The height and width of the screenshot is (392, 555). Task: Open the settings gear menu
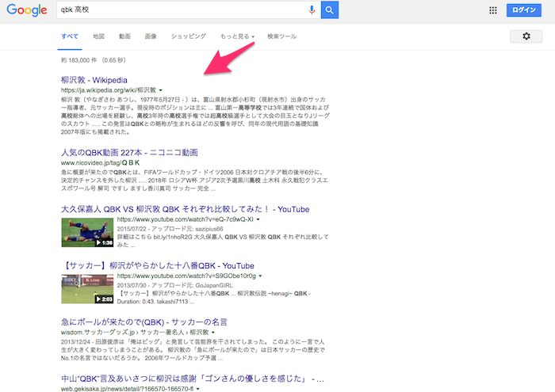click(526, 36)
